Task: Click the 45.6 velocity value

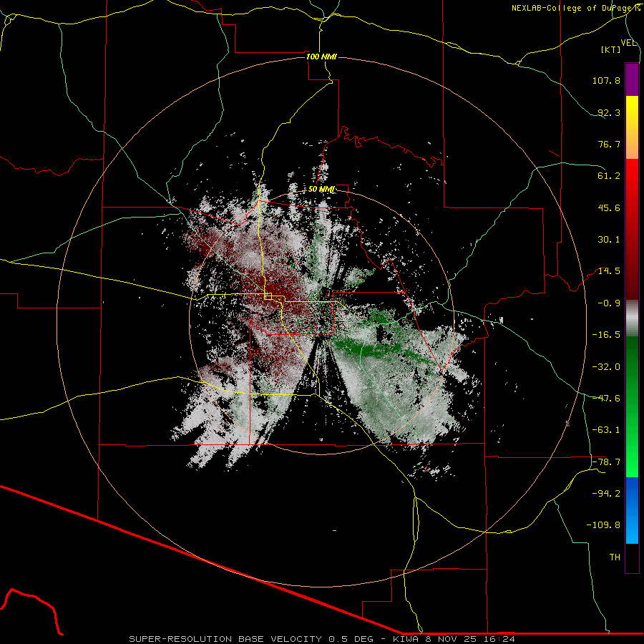Action: pos(609,208)
